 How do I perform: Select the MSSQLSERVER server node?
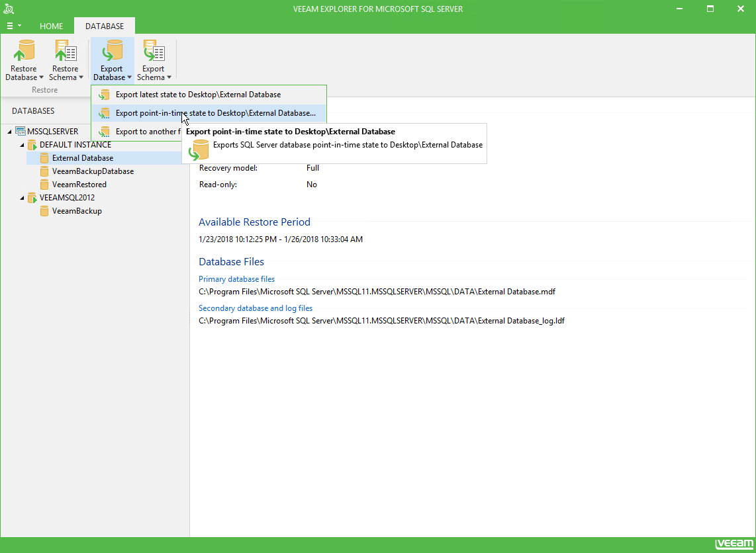52,132
